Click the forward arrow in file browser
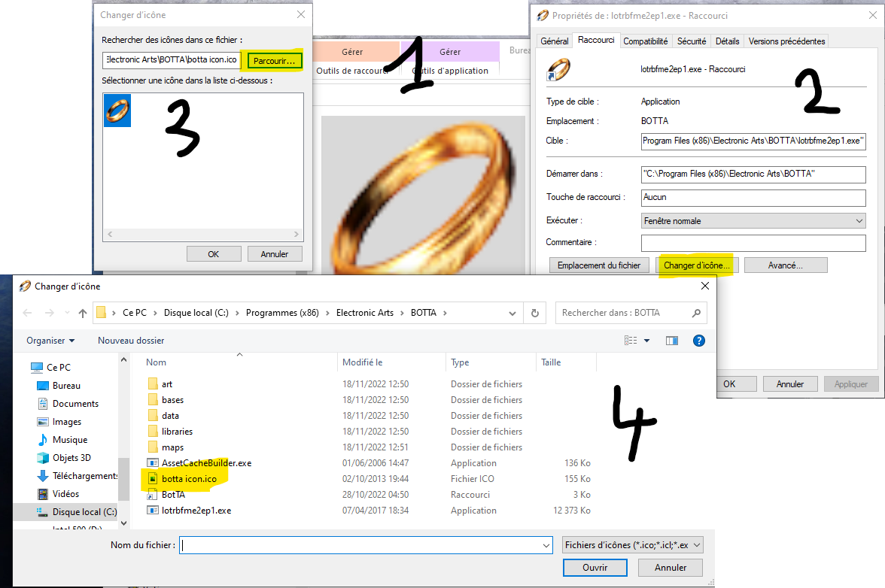 49,313
